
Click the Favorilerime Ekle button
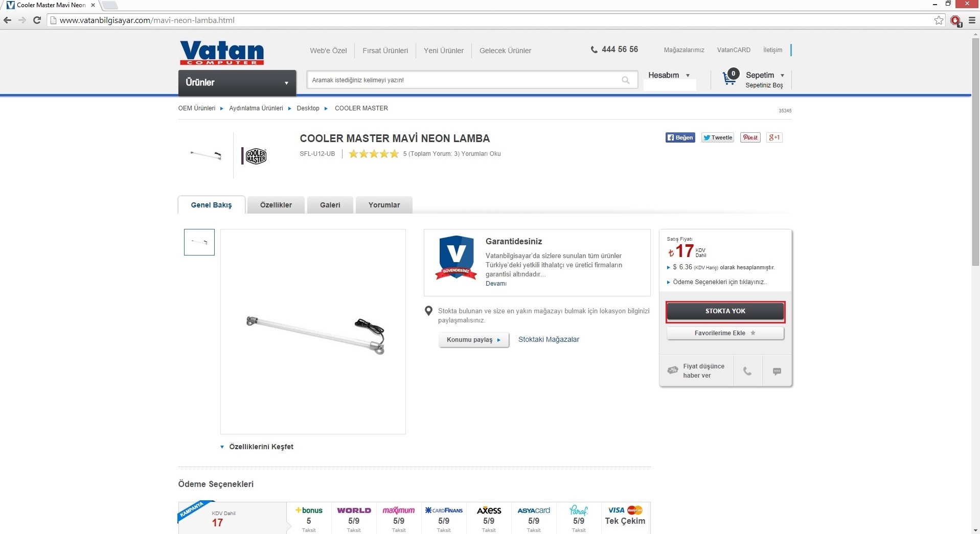click(725, 333)
